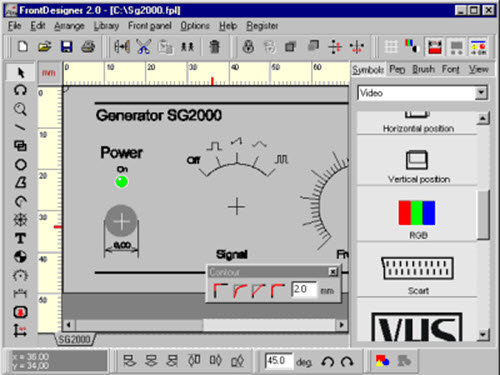This screenshot has height=375, width=500.
Task: Select the drill hole tool
Action: [x=20, y=257]
